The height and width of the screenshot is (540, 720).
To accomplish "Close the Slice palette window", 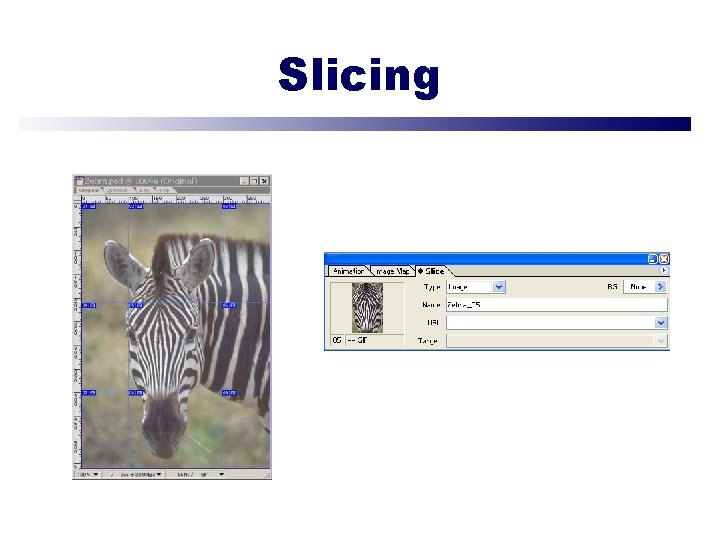I will click(664, 259).
